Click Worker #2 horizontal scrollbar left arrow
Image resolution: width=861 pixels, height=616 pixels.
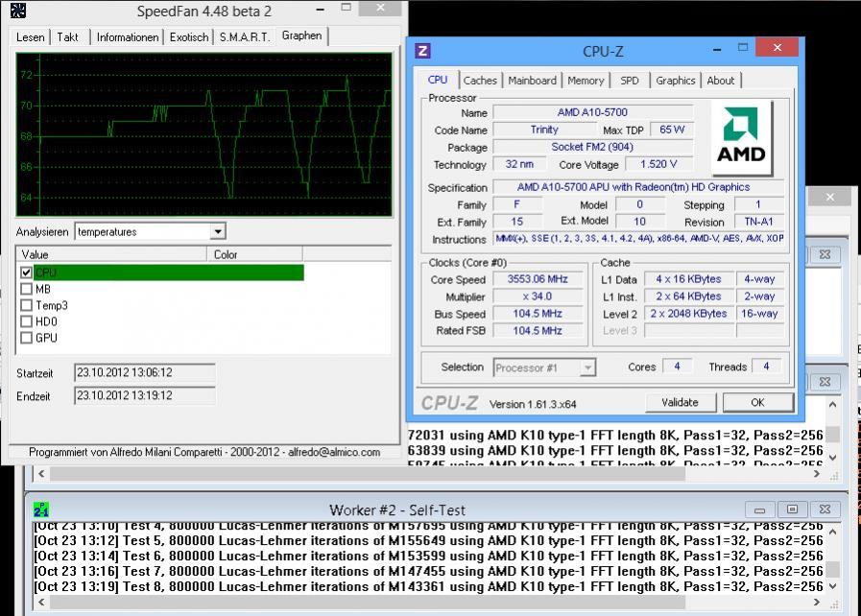click(x=41, y=603)
